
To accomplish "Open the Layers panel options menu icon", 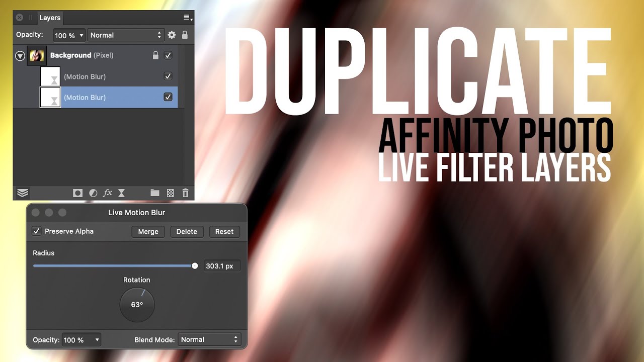I will click(x=188, y=18).
